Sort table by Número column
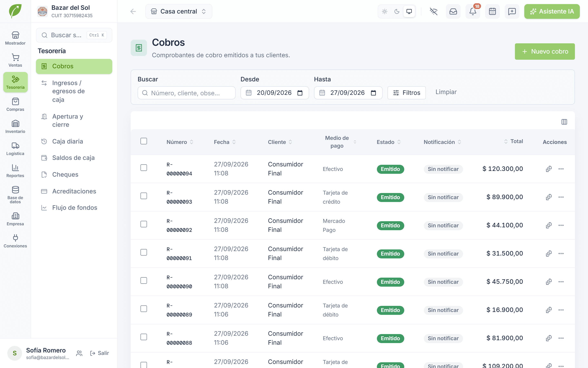 (180, 142)
